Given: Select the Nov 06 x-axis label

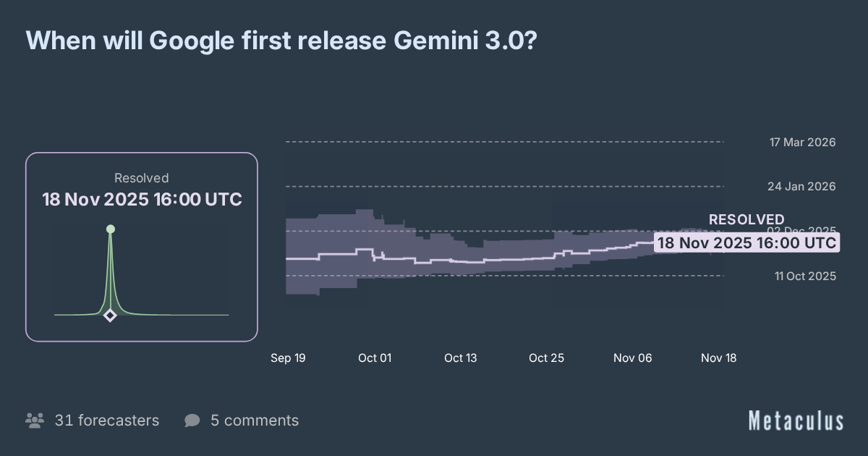Looking at the screenshot, I should coord(634,358).
